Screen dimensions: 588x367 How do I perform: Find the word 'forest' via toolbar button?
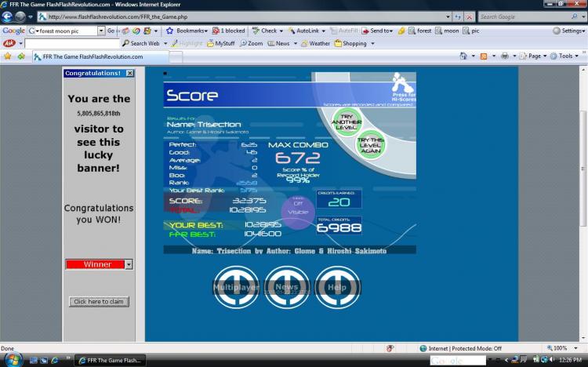point(420,31)
